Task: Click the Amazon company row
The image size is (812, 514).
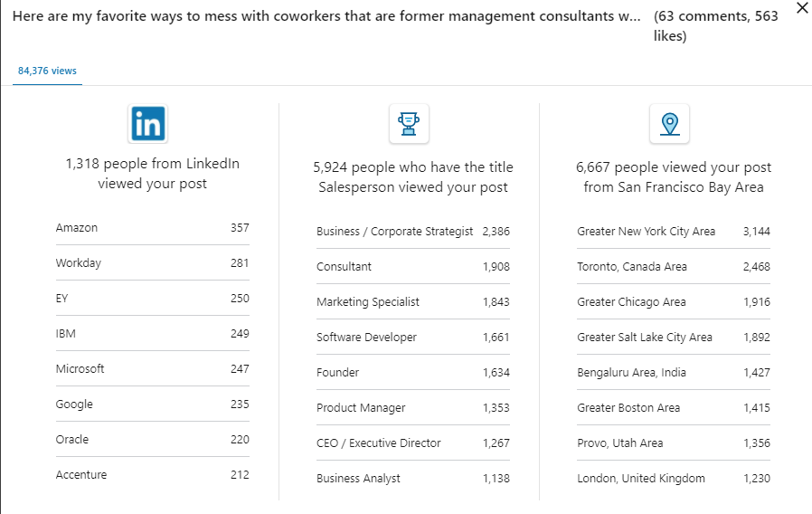Action: 152,228
